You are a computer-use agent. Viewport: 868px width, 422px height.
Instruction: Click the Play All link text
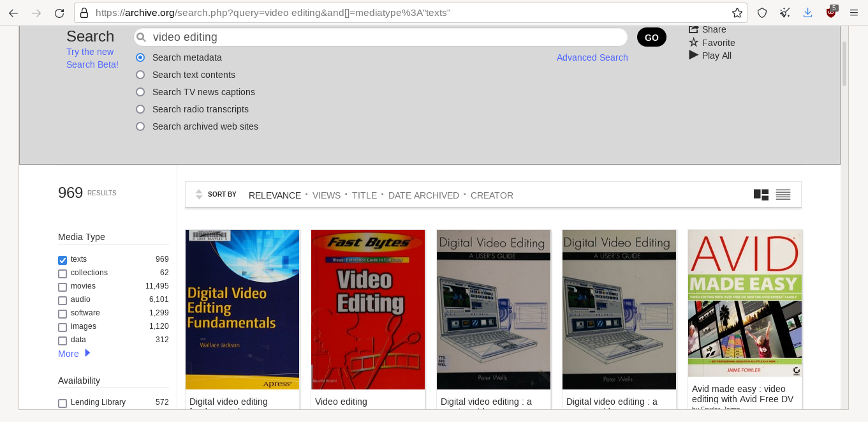[716, 56]
